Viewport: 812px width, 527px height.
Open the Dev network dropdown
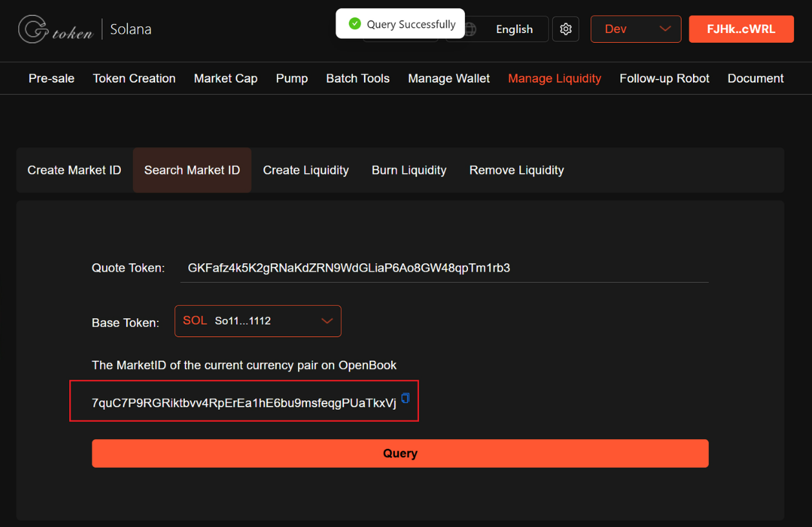[636, 29]
